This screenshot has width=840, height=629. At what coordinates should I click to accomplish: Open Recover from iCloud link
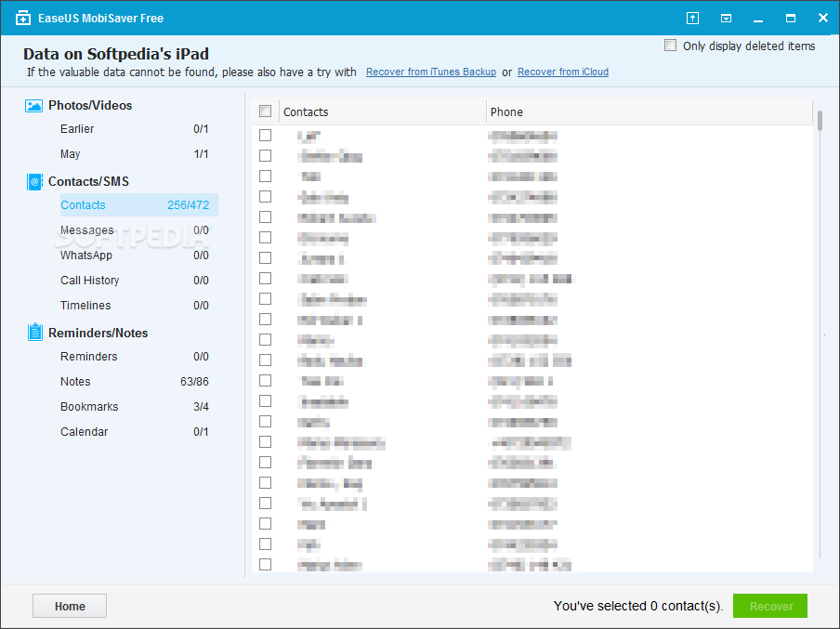click(563, 72)
